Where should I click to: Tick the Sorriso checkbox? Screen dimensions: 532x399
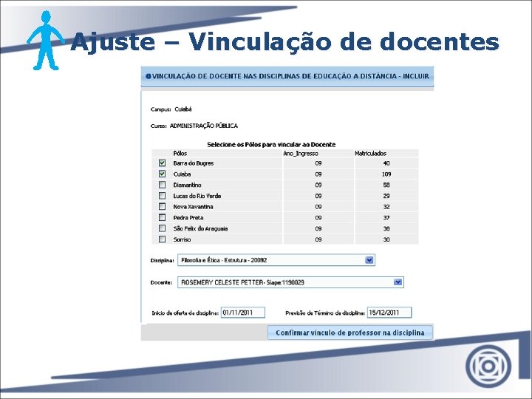162,239
